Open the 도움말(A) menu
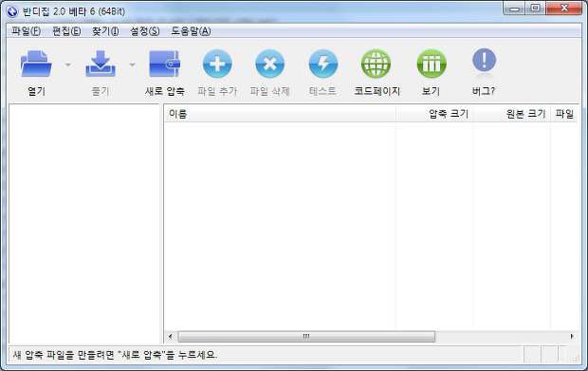 point(191,31)
